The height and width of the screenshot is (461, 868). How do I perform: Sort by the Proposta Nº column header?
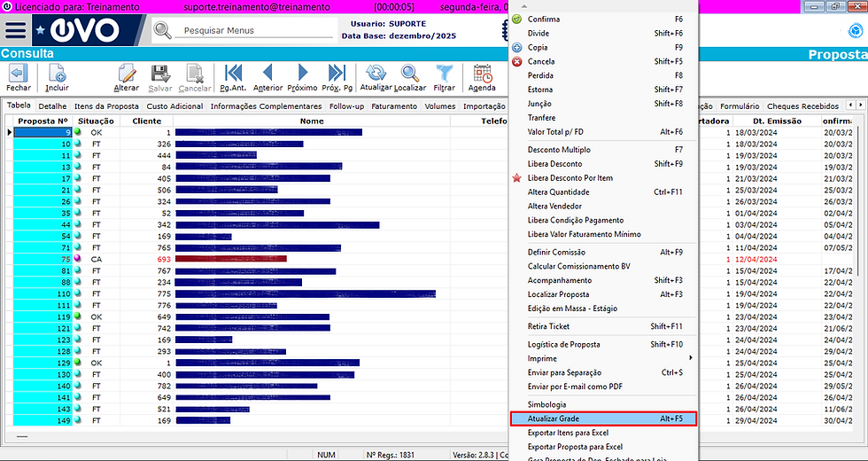click(x=43, y=121)
